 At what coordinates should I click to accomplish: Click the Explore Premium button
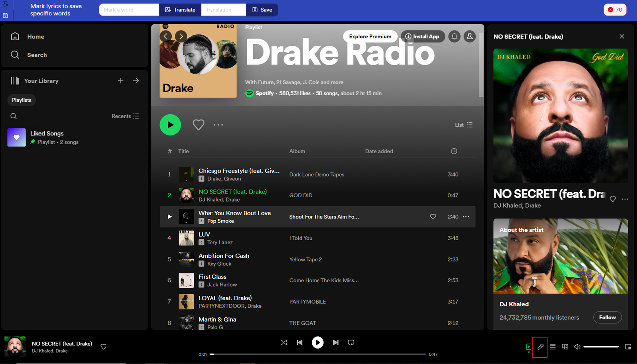click(x=370, y=36)
